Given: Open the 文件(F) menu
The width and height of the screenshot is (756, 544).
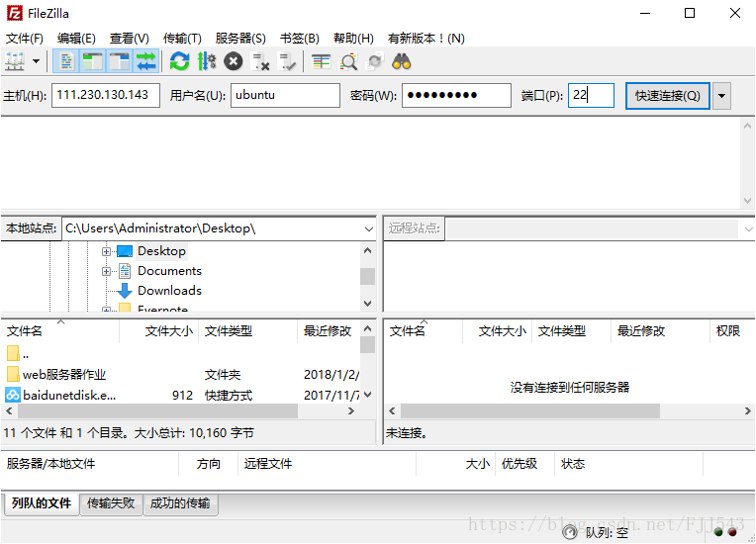Looking at the screenshot, I should pos(24,38).
